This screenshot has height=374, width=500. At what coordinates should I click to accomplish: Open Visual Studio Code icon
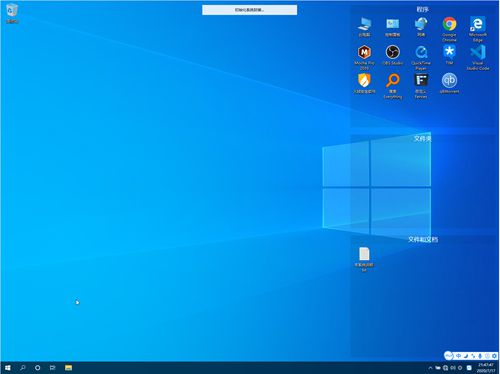(x=478, y=57)
